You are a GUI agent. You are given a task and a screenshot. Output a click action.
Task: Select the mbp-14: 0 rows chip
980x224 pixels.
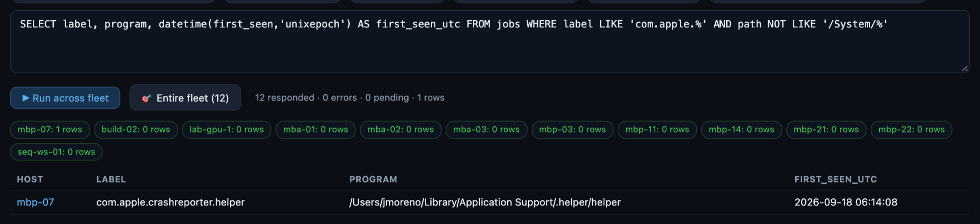coord(741,130)
